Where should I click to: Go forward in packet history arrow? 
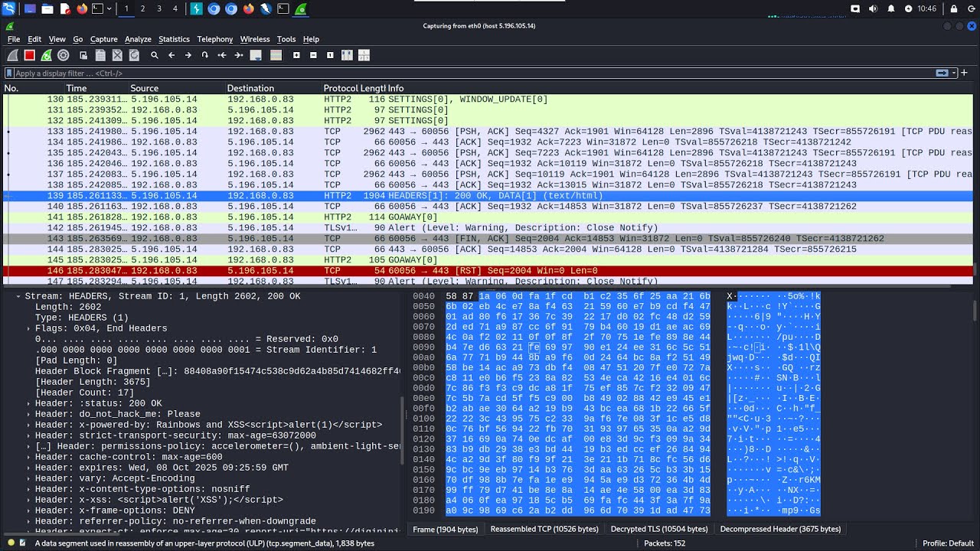(188, 55)
